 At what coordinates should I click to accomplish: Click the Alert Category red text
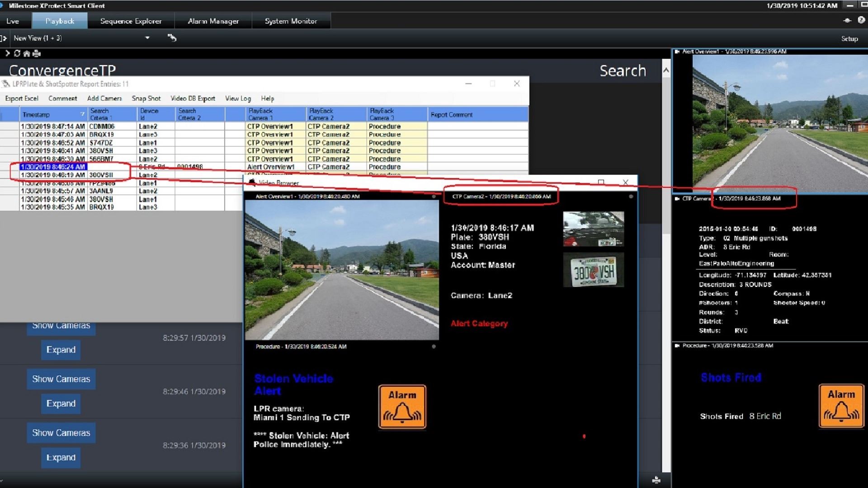479,324
